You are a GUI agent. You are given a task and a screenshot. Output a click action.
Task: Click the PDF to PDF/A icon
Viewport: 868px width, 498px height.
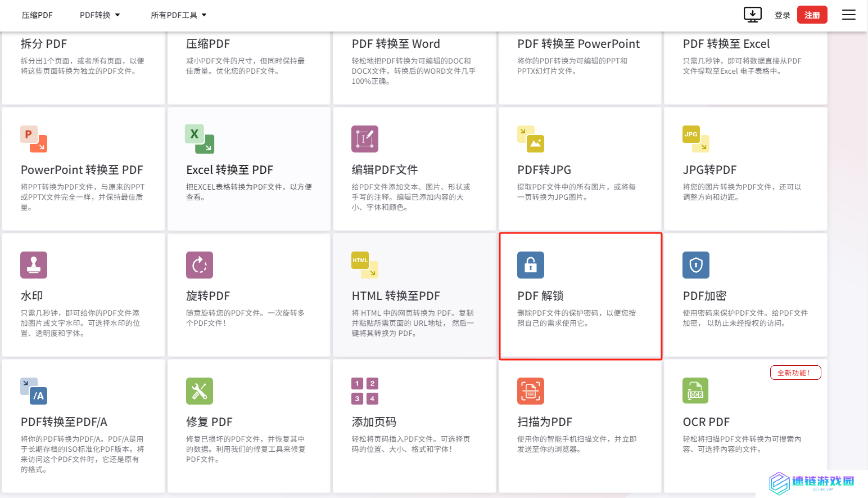tap(34, 391)
